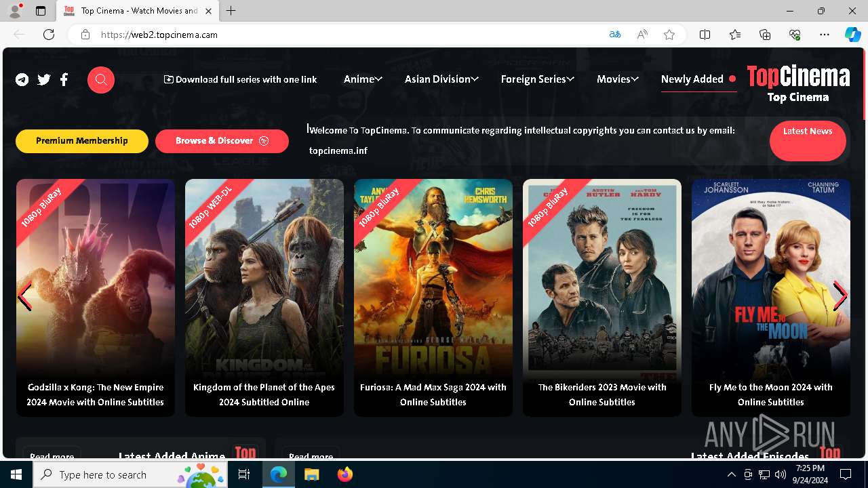868x488 pixels.
Task: Slide carousel to previous movies
Action: (25, 296)
